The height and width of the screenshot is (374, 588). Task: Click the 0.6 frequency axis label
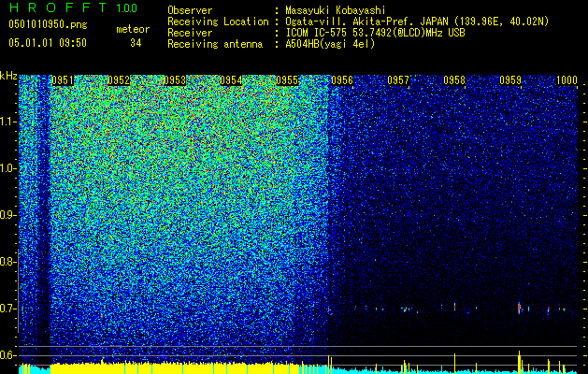coord(7,355)
